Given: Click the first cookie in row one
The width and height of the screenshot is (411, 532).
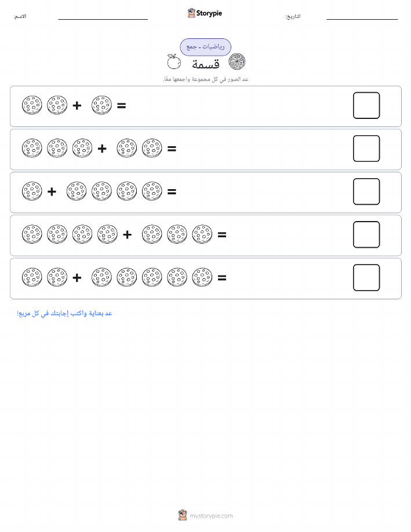Looking at the screenshot, I should 32,105.
